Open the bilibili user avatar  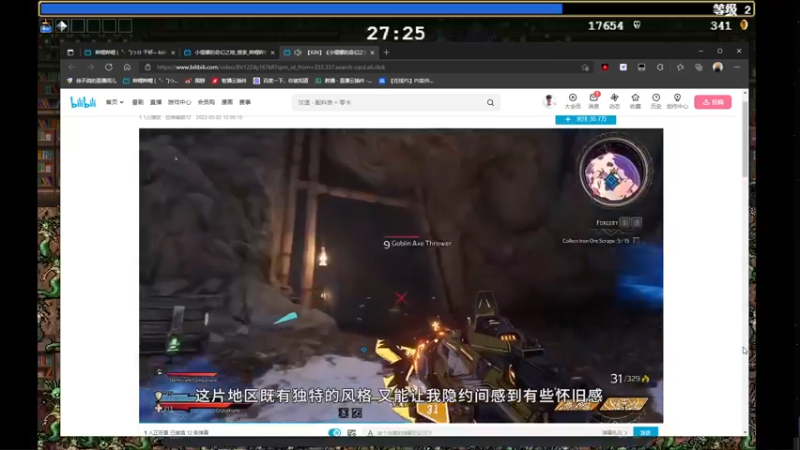click(548, 101)
